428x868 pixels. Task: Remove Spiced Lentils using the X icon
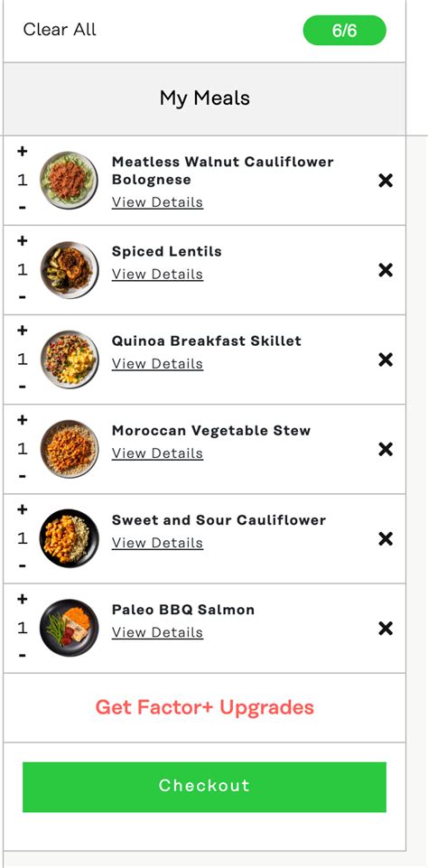pos(386,270)
